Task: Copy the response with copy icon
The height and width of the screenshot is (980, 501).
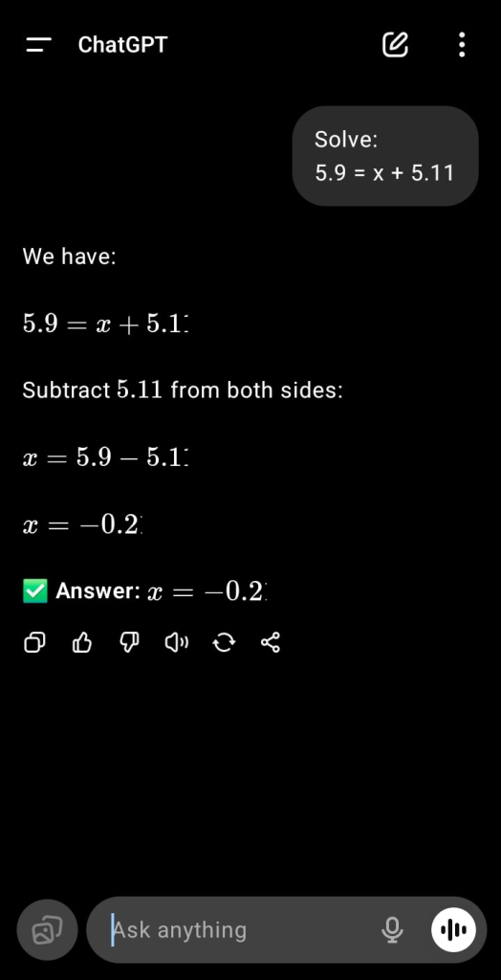Action: pos(35,642)
